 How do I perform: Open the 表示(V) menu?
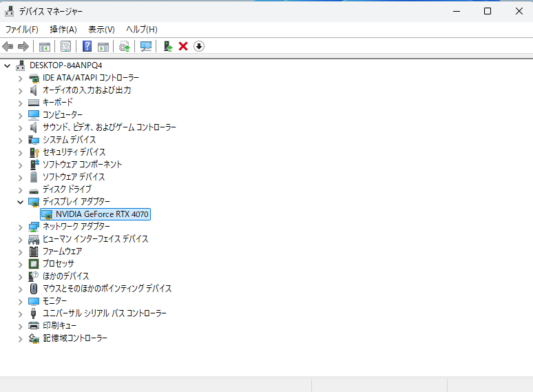pyautogui.click(x=101, y=30)
